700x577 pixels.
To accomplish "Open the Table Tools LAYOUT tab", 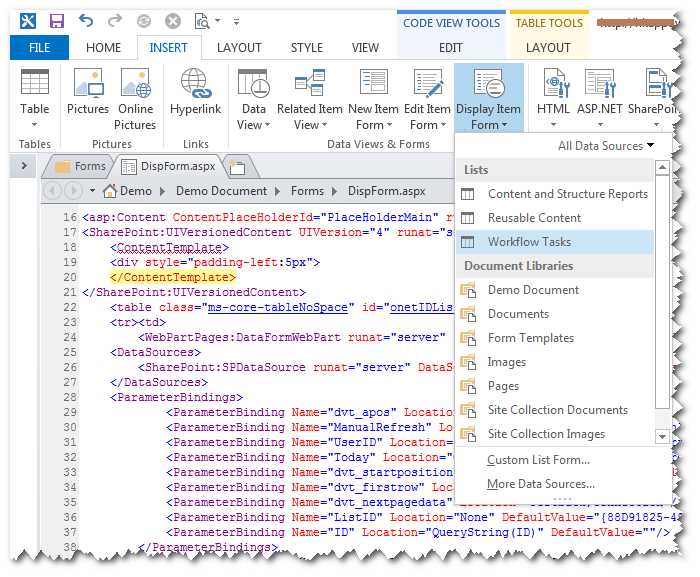I will [548, 47].
